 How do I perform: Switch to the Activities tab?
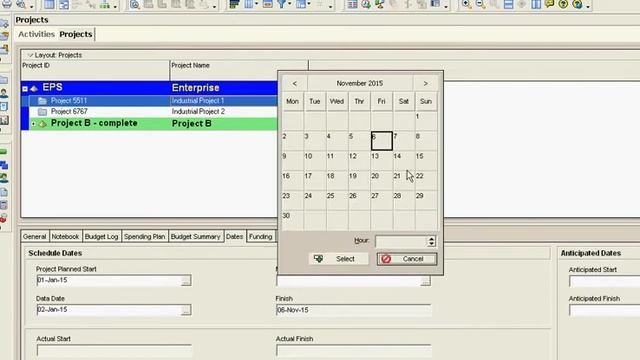pos(36,34)
